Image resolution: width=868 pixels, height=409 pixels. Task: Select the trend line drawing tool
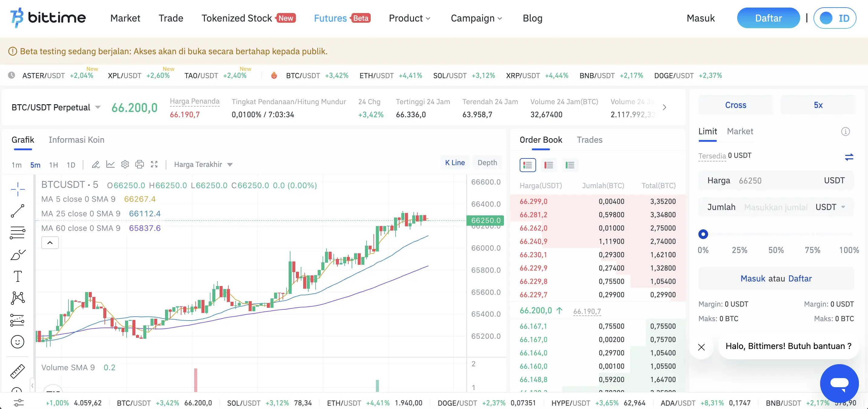point(18,211)
